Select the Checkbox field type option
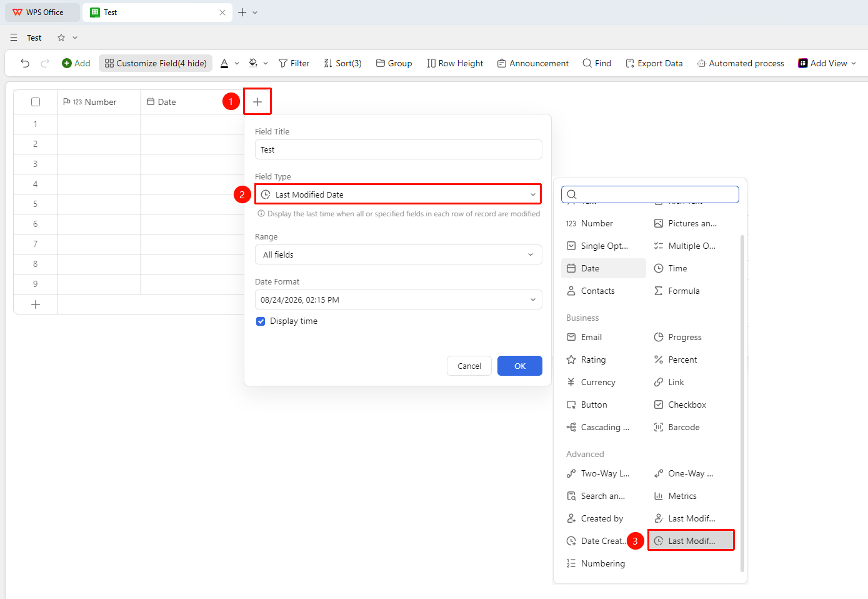Viewport: 868px width, 599px height. (680, 405)
